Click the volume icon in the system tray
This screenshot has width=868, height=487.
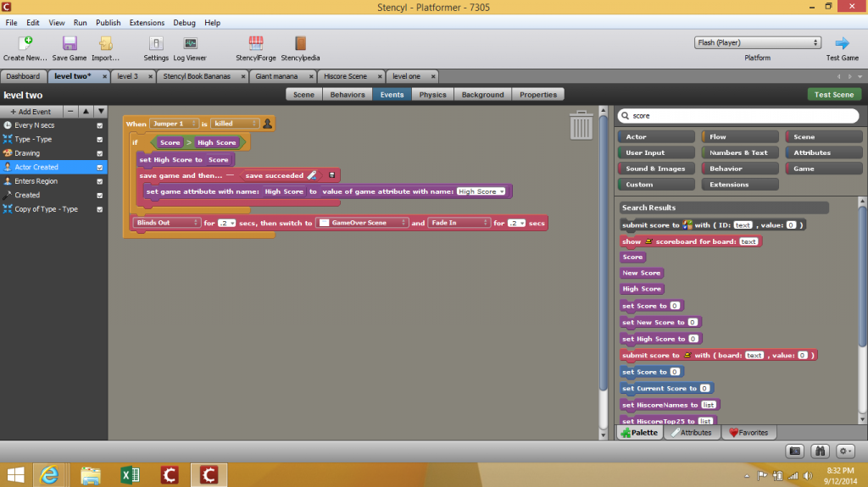click(808, 475)
